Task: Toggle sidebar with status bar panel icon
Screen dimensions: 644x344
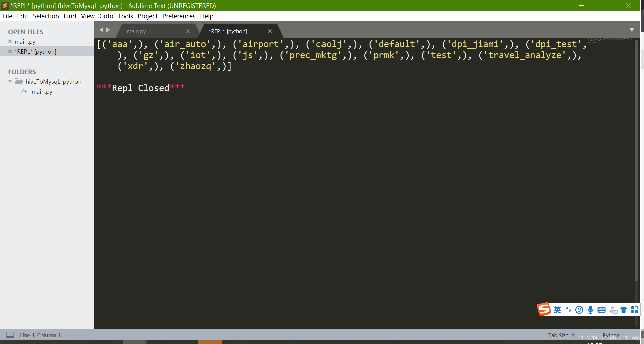Action: (x=10, y=335)
